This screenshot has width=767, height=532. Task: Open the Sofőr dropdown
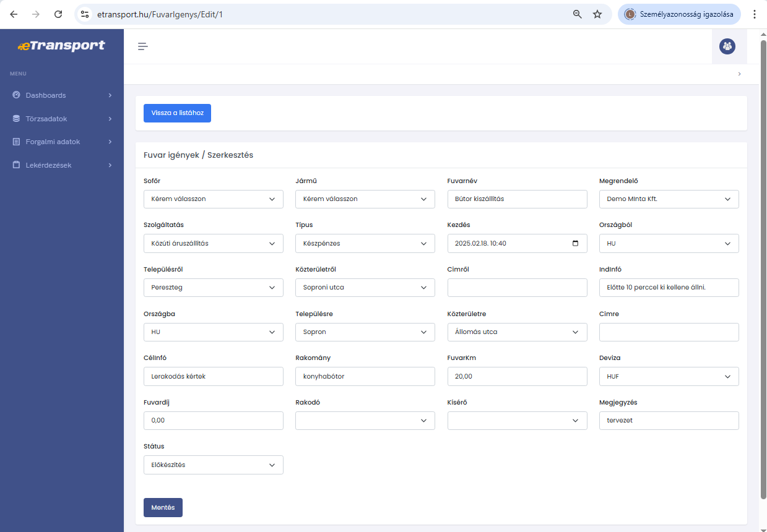coord(213,199)
